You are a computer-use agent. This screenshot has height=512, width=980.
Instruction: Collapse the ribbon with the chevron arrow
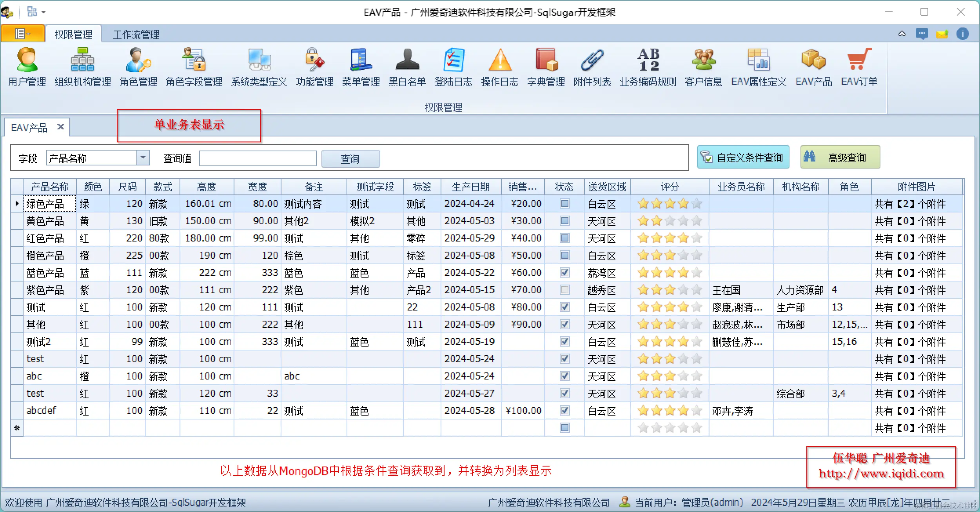click(902, 34)
